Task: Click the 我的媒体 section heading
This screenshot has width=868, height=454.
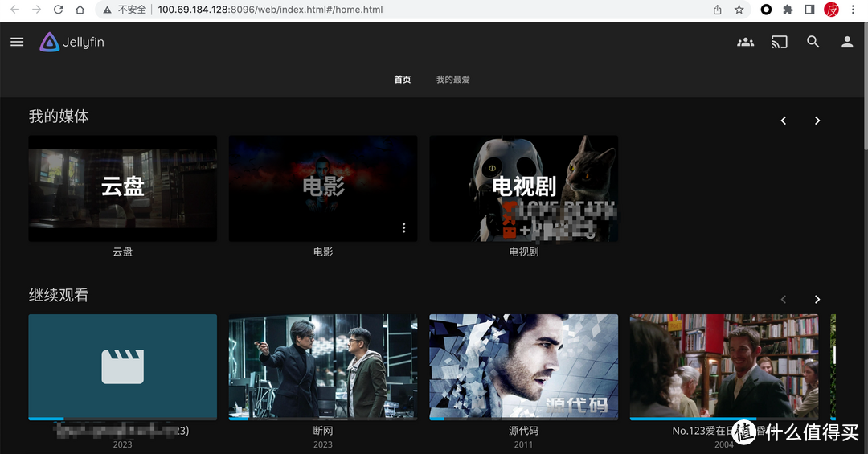Action: pos(59,117)
